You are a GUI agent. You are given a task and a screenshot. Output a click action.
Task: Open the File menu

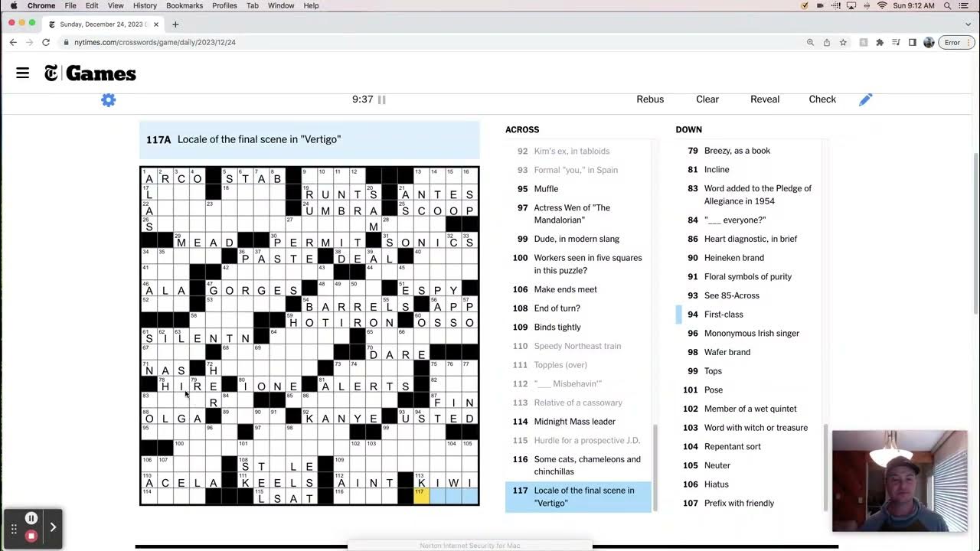click(x=70, y=5)
